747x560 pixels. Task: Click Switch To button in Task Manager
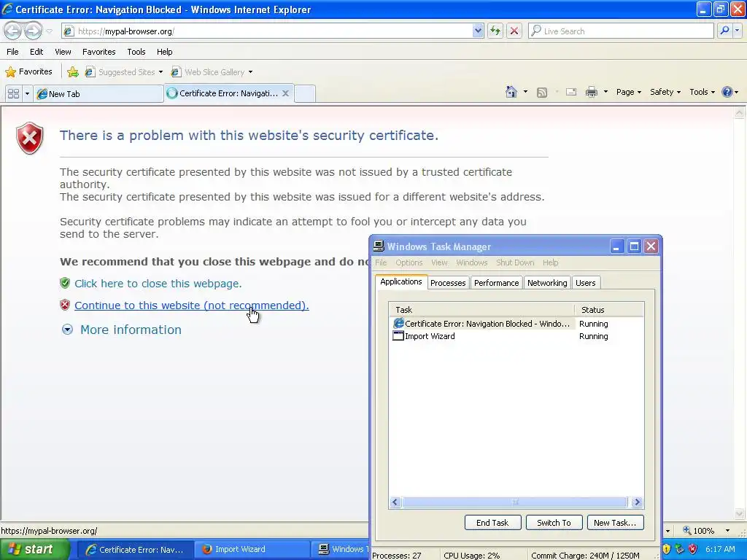coord(554,523)
